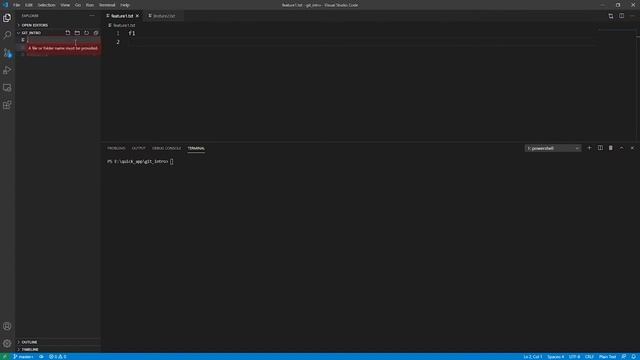This screenshot has height=360, width=640.
Task: Click the New Folder icon in explorer
Action: (77, 33)
